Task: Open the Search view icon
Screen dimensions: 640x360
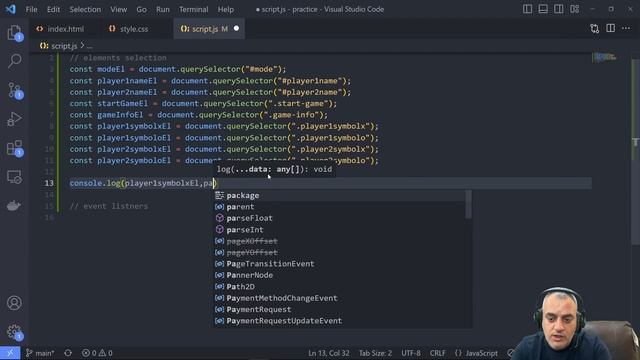Action: pos(14,61)
